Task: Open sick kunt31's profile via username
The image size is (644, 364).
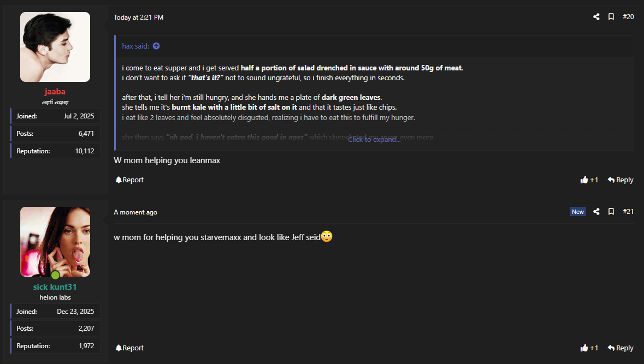Action: tap(55, 287)
